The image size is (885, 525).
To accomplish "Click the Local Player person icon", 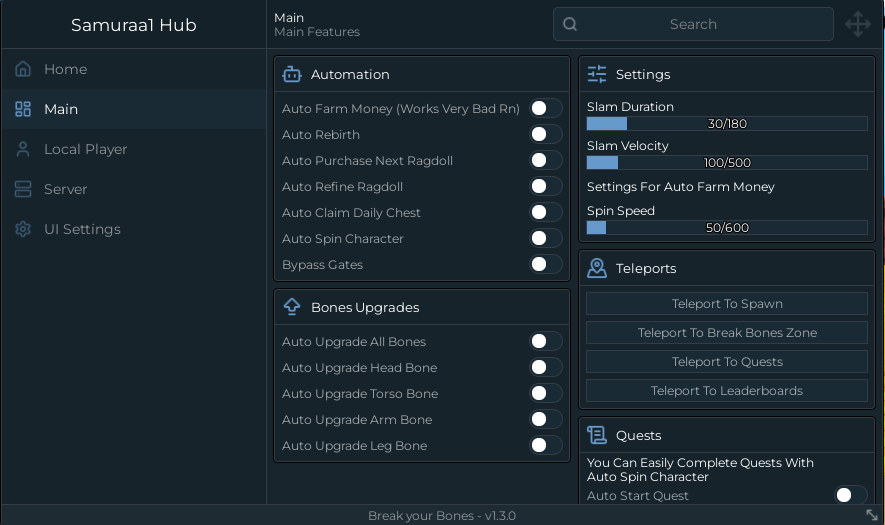I will [x=23, y=149].
